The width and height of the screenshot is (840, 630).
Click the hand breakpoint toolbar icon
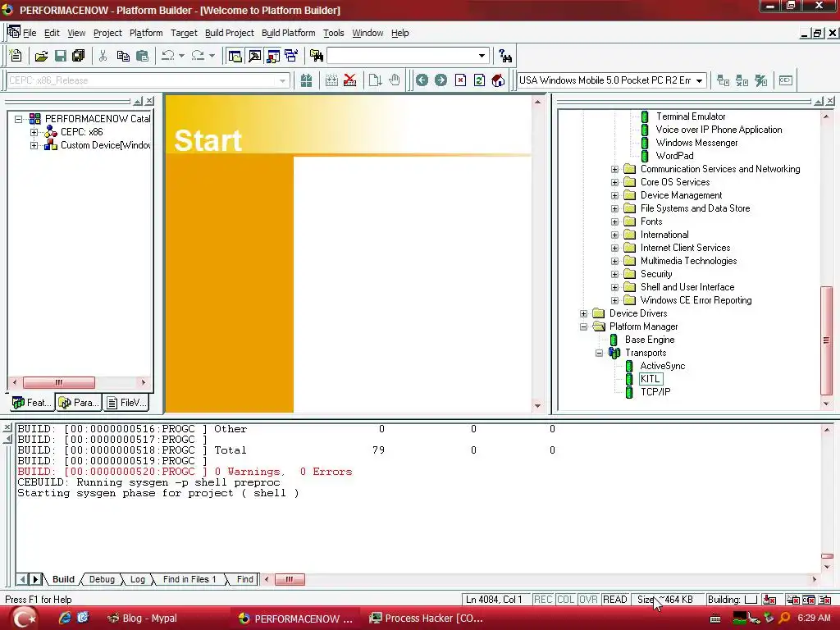click(395, 80)
